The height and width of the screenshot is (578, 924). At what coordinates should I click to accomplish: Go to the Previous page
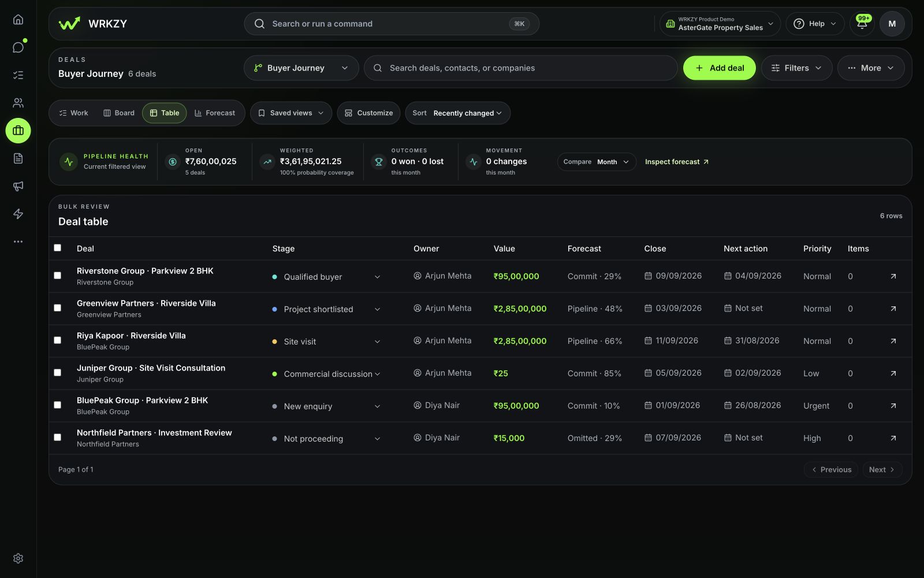tap(831, 470)
